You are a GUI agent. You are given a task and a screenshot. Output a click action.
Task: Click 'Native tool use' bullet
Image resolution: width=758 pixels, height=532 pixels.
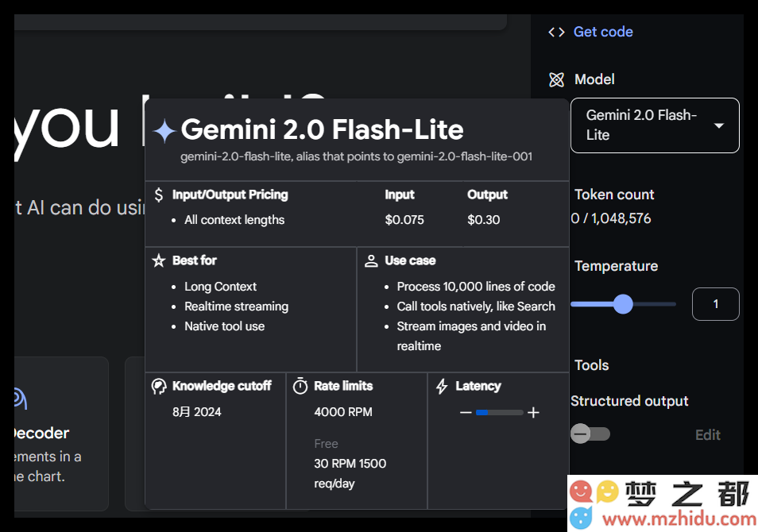[x=224, y=326]
